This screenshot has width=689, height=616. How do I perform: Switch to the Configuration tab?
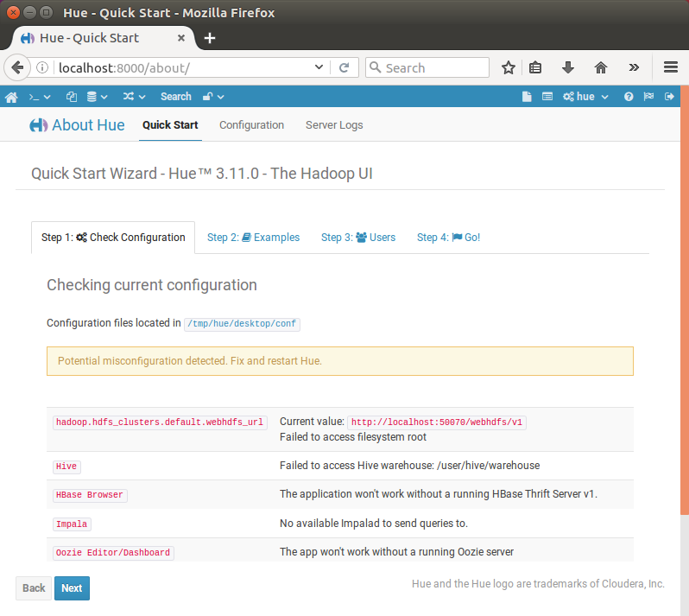click(251, 125)
